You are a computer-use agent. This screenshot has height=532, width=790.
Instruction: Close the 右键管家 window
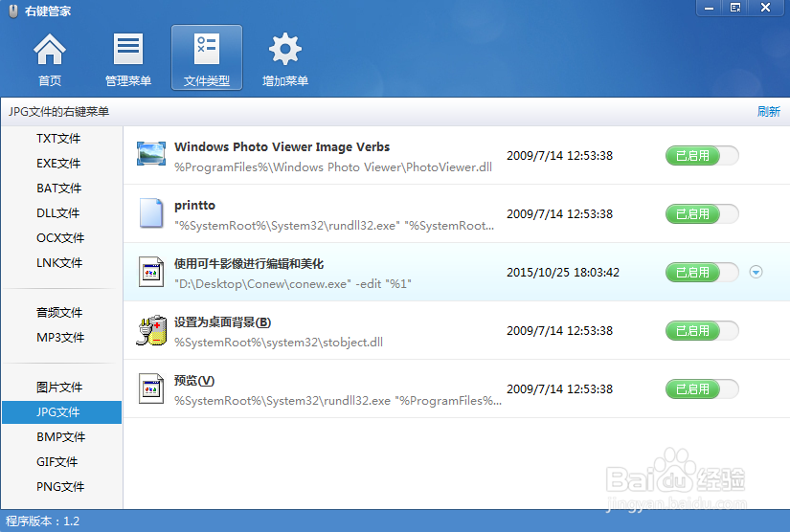pyautogui.click(x=766, y=8)
